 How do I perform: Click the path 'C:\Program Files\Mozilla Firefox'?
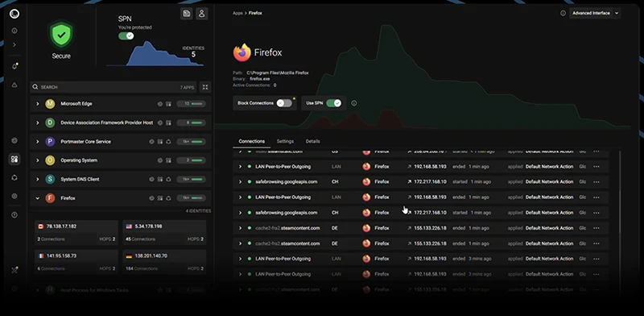click(277, 73)
